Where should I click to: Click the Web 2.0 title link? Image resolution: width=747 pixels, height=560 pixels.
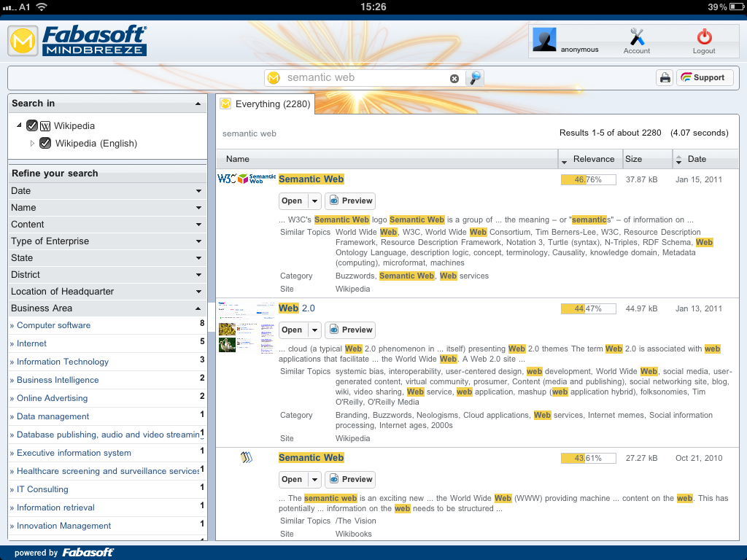pos(297,308)
